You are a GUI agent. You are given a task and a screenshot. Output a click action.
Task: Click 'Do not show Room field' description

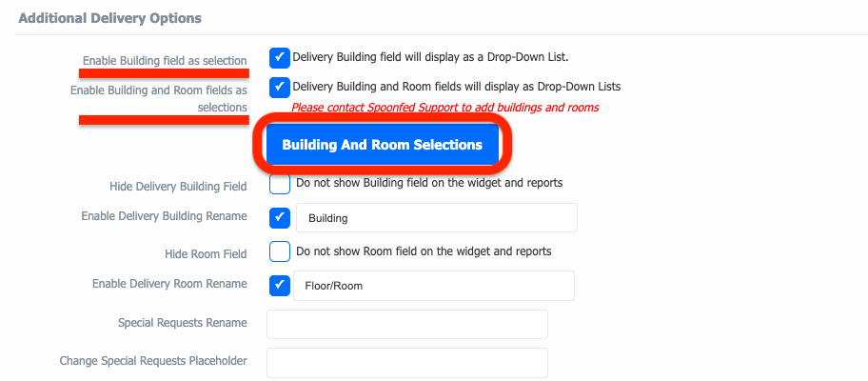pyautogui.click(x=424, y=251)
